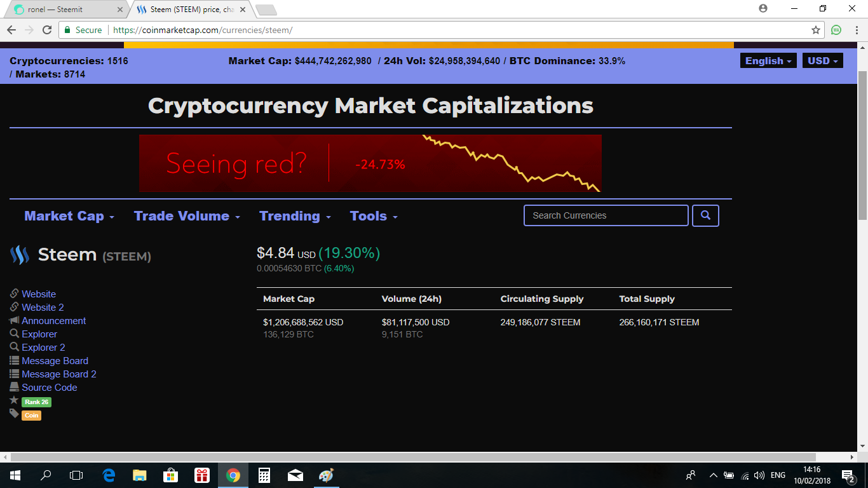Focus the Search Currencies input field
This screenshot has height=488, width=868.
606,215
